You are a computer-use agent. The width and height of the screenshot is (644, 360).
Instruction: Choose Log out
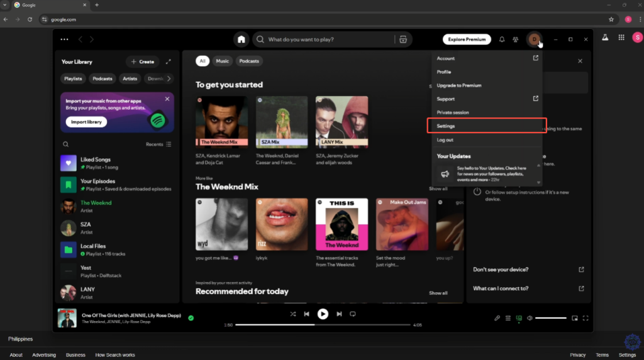tap(487, 140)
